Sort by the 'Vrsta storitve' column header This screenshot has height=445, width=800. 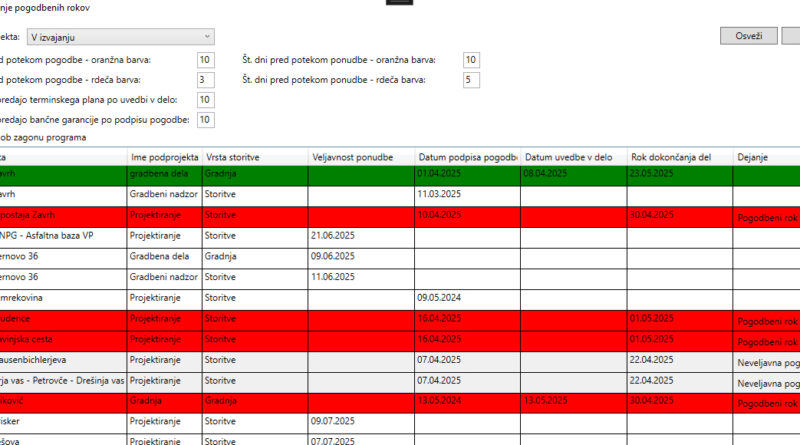pos(255,157)
